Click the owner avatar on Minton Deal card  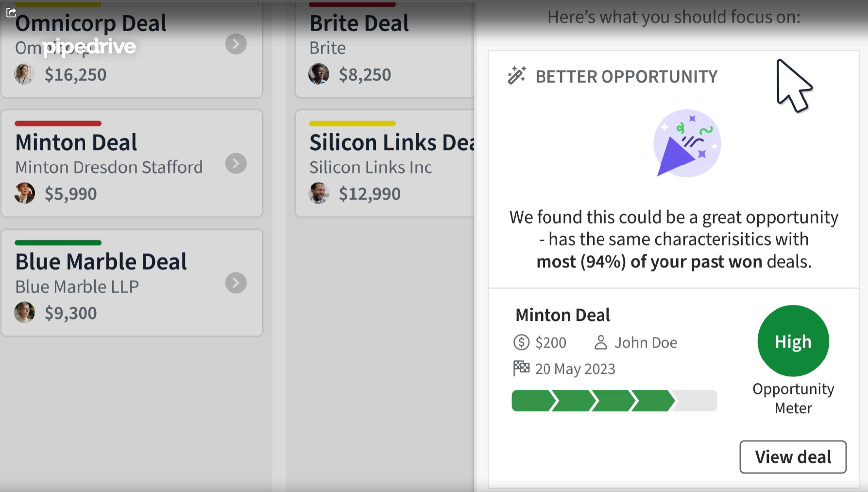coord(24,193)
